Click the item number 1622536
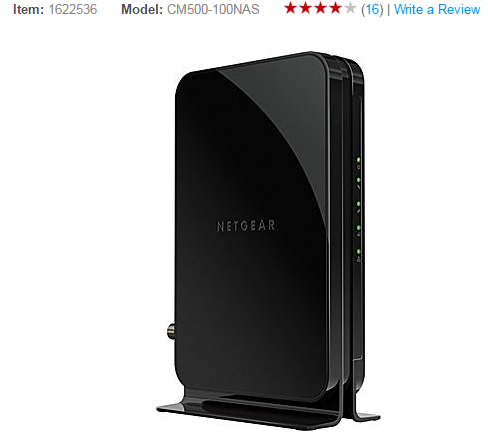This screenshot has height=432, width=488. coord(73,9)
